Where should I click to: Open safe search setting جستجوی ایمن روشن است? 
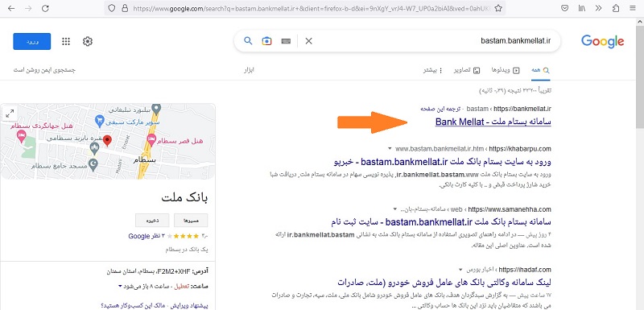[x=44, y=70]
